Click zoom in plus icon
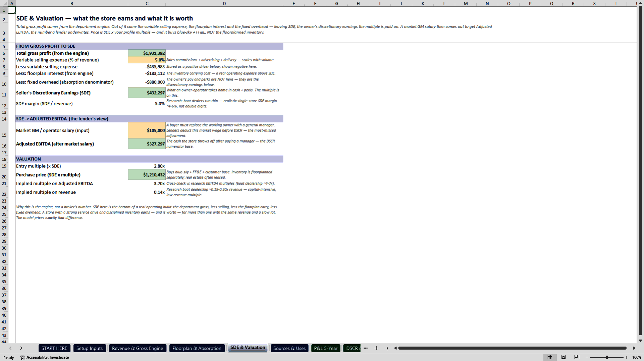The height and width of the screenshot is (361, 644). coord(626,357)
